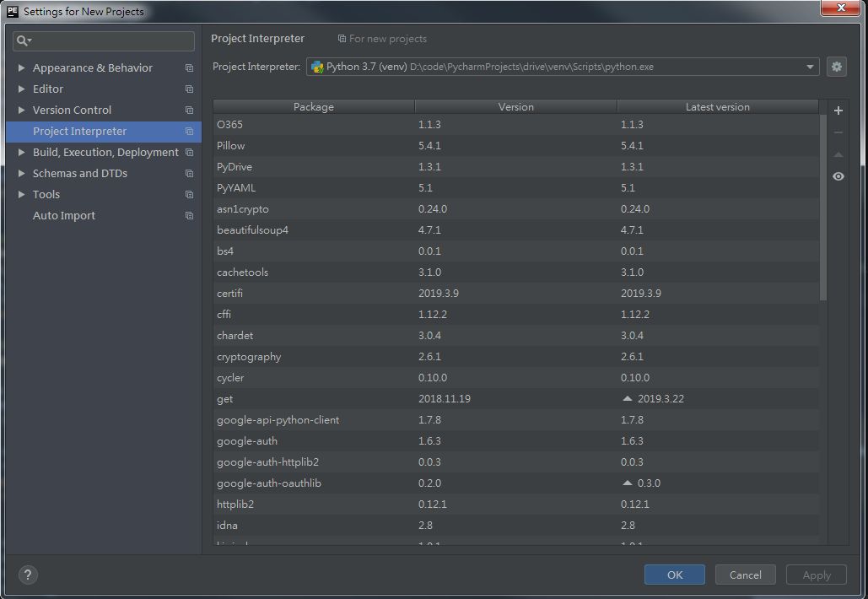Select Project Interpreter in settings list
This screenshot has height=599, width=868.
[x=79, y=131]
